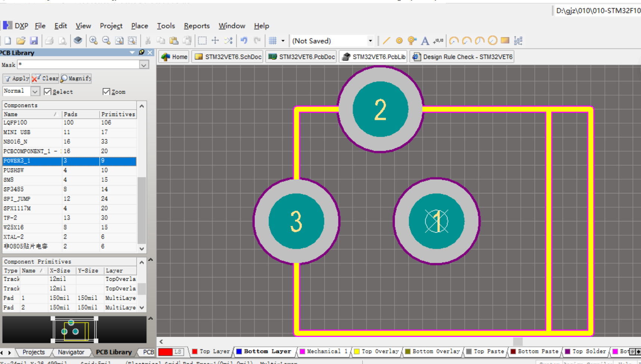
Task: Select the Bottom Overlay layer tab
Action: click(432, 351)
